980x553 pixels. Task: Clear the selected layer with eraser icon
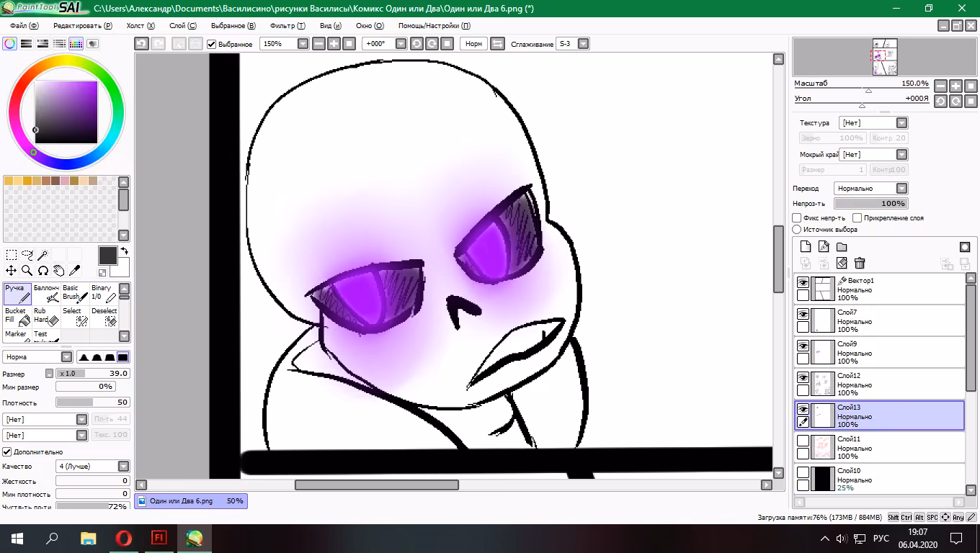[842, 264]
